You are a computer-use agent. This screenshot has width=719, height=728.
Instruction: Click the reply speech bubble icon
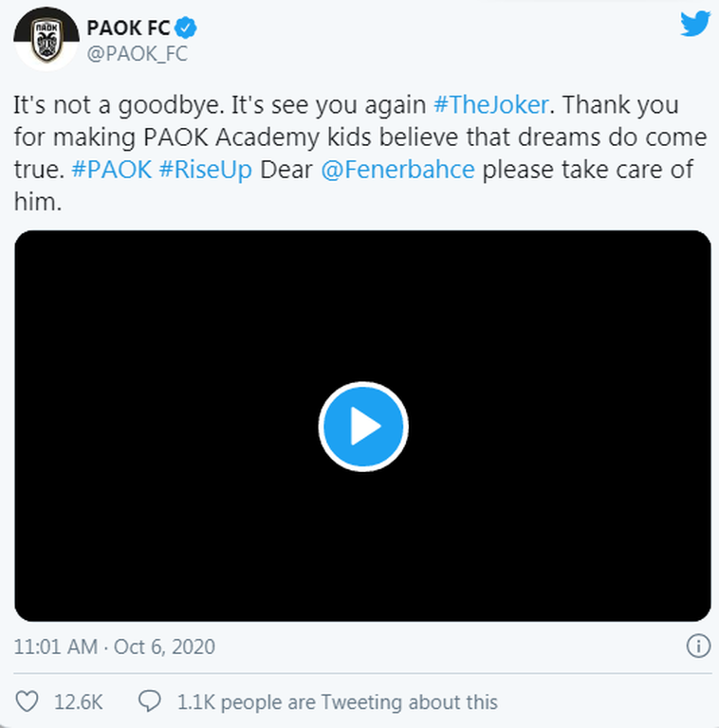point(150,701)
